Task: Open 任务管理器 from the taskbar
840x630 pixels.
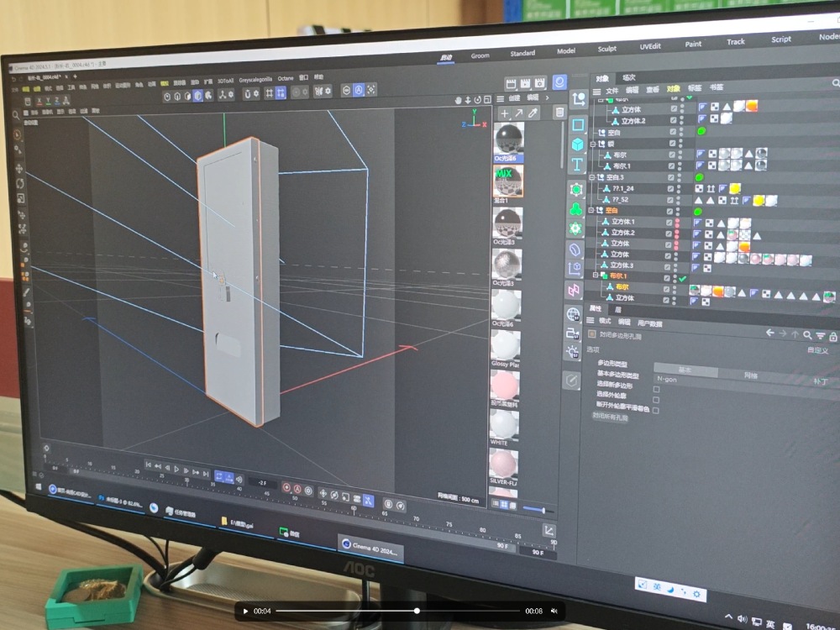Action: tap(180, 512)
